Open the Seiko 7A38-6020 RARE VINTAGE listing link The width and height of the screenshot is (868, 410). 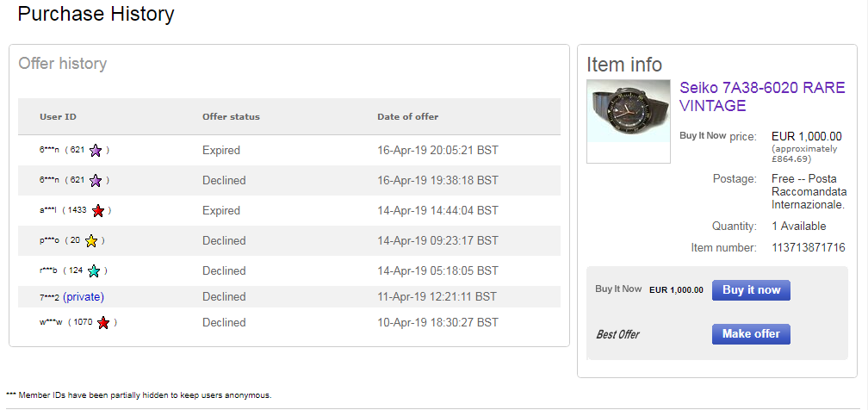(761, 96)
